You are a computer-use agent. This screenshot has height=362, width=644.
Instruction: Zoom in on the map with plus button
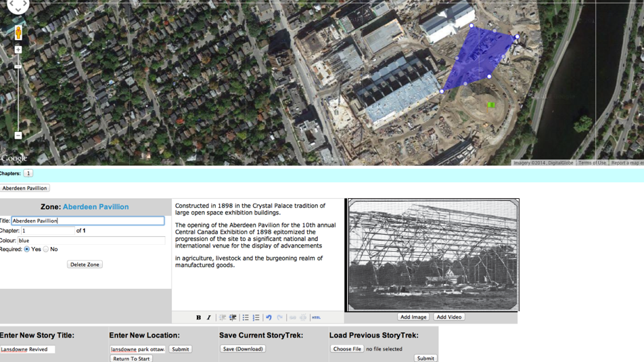(x=18, y=50)
